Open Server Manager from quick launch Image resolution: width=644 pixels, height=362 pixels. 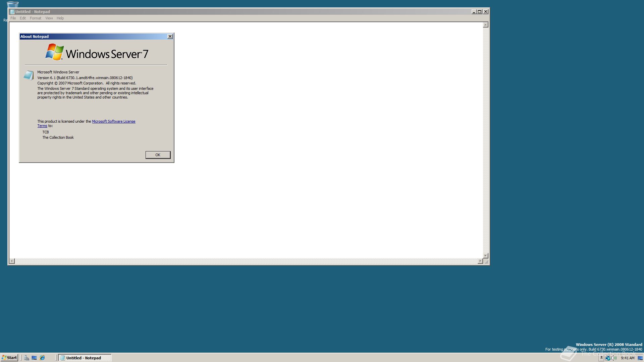coord(26,358)
